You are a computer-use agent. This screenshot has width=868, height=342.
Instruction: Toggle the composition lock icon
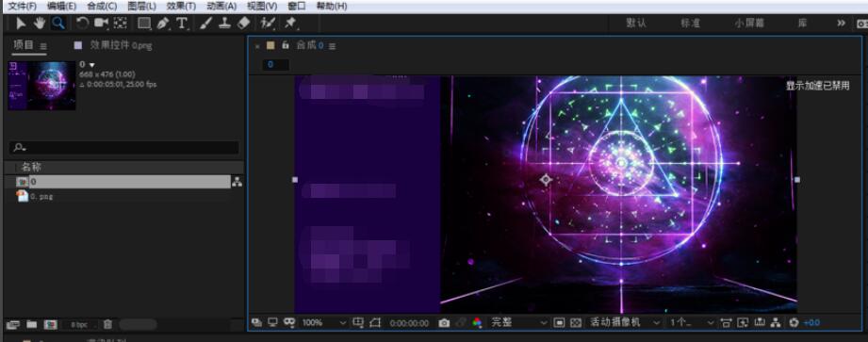coord(286,45)
